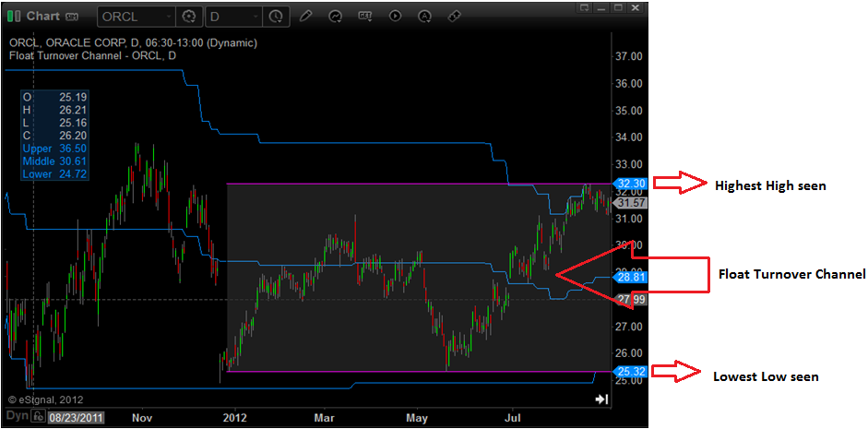Click the 25.32 lower price marker
Image resolution: width=868 pixels, height=429 pixels.
click(629, 371)
